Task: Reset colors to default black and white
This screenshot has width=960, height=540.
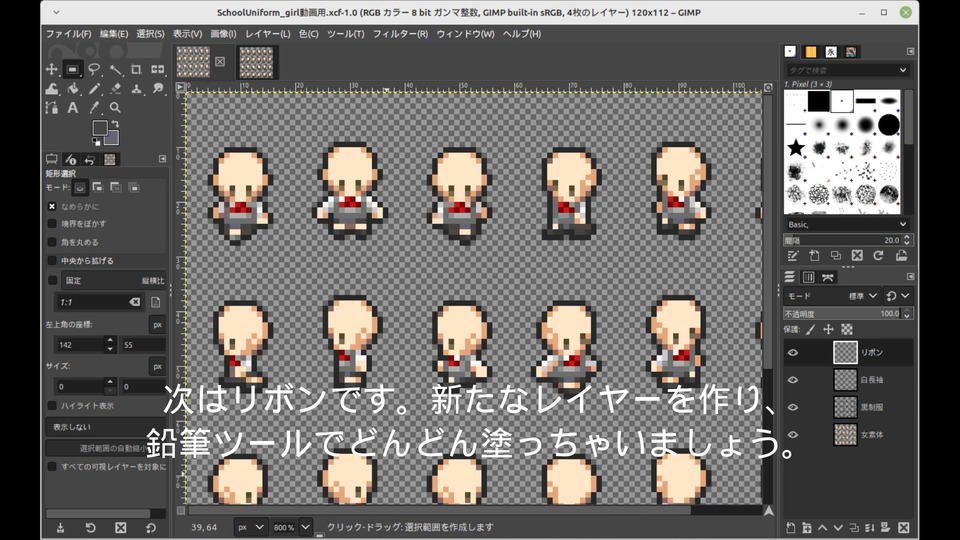Action: click(96, 142)
